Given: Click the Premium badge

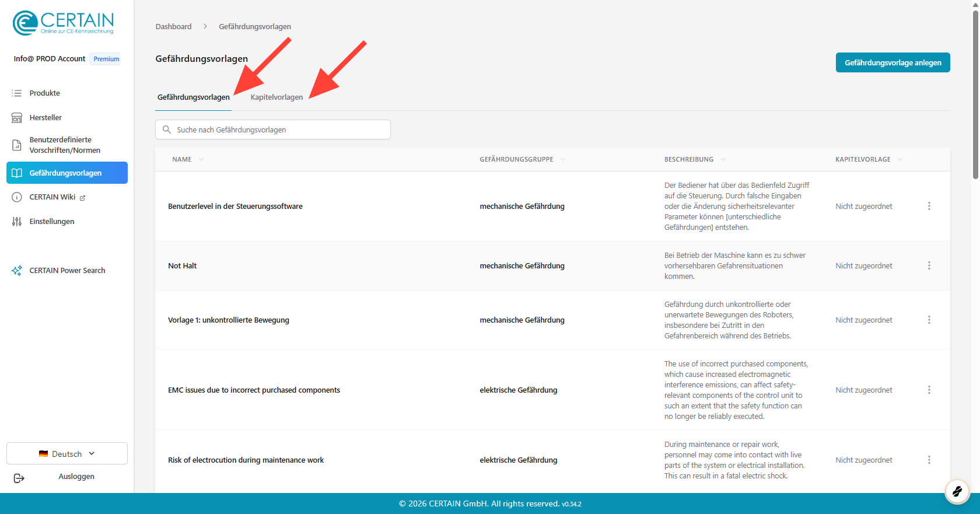Looking at the screenshot, I should click(x=106, y=59).
